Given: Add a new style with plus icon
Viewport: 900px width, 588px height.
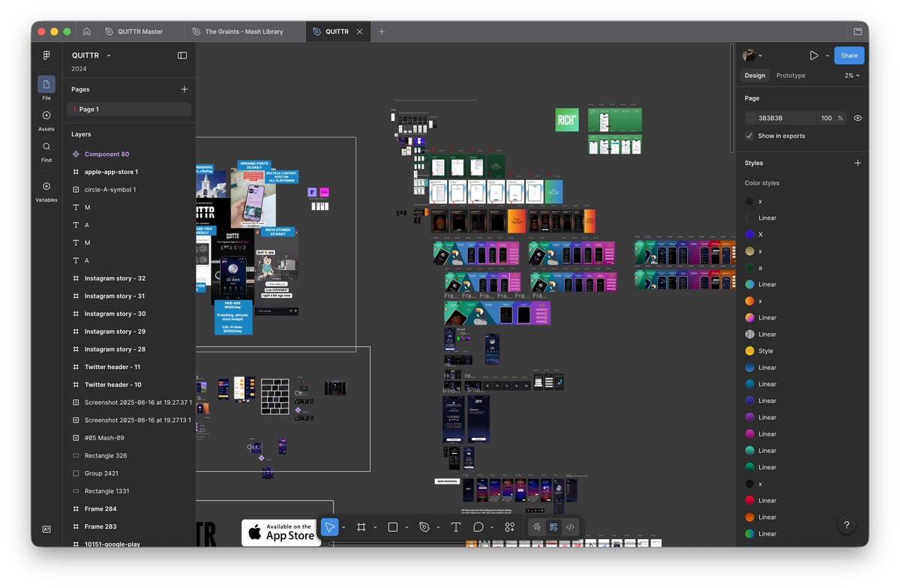Looking at the screenshot, I should tap(858, 163).
